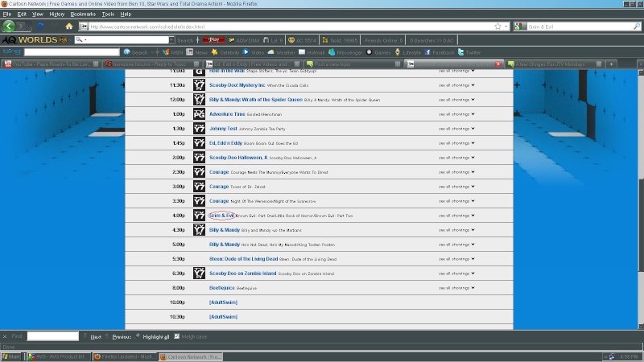Open Lifestyle in the Bing toolbar
Screen dimensions: 644x362
(408, 52)
